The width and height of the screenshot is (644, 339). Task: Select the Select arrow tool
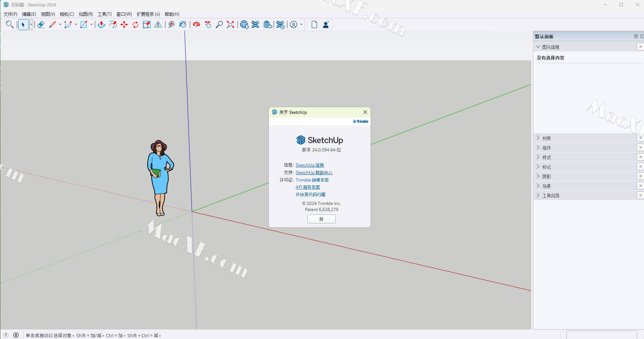click(x=23, y=24)
